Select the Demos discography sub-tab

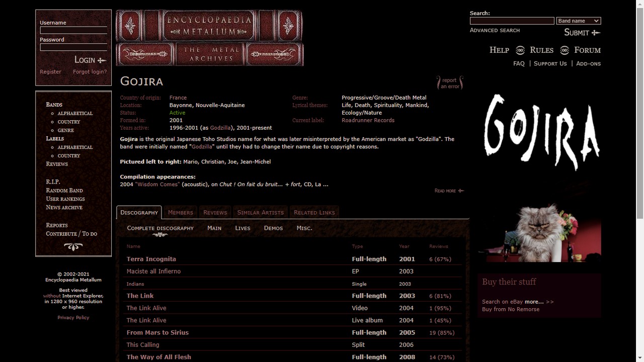273,228
